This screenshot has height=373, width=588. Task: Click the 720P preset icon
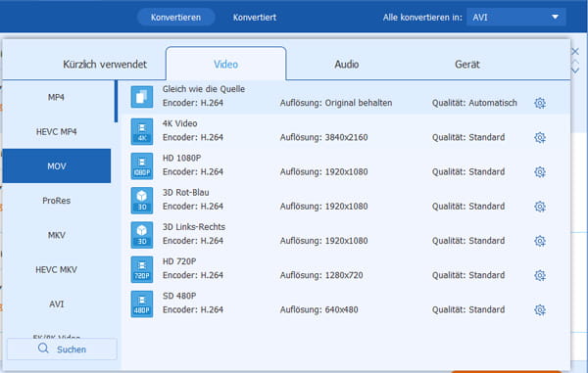[x=142, y=269]
